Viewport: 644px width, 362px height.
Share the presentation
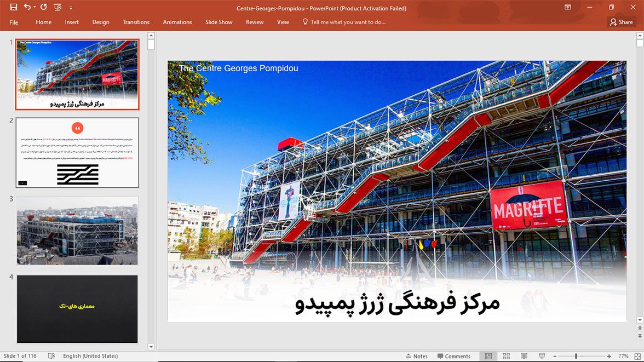(622, 22)
